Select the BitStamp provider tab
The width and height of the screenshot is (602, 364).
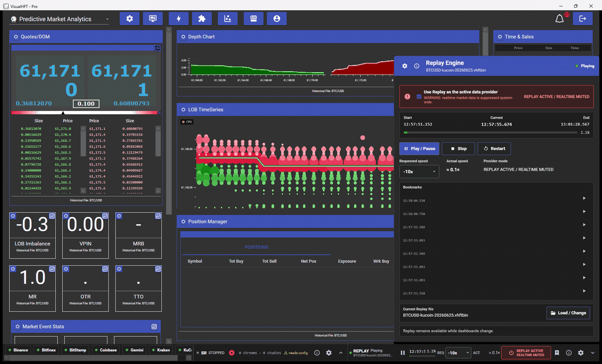pyautogui.click(x=76, y=350)
